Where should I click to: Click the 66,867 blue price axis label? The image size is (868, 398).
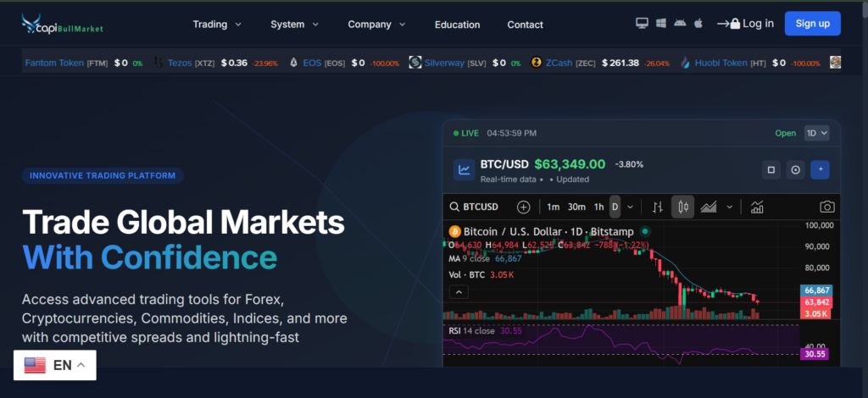coord(816,290)
